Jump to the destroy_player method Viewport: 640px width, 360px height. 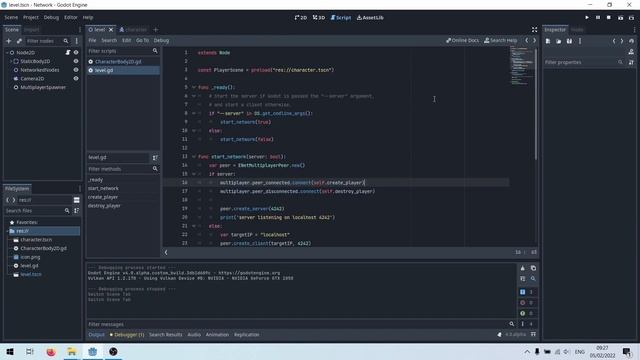click(x=104, y=206)
